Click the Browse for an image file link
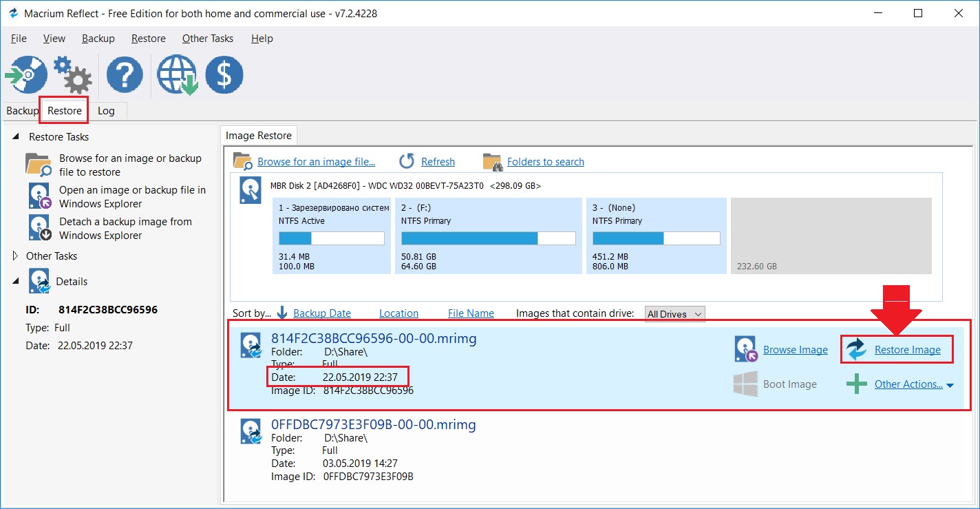This screenshot has width=980, height=509. pos(317,162)
